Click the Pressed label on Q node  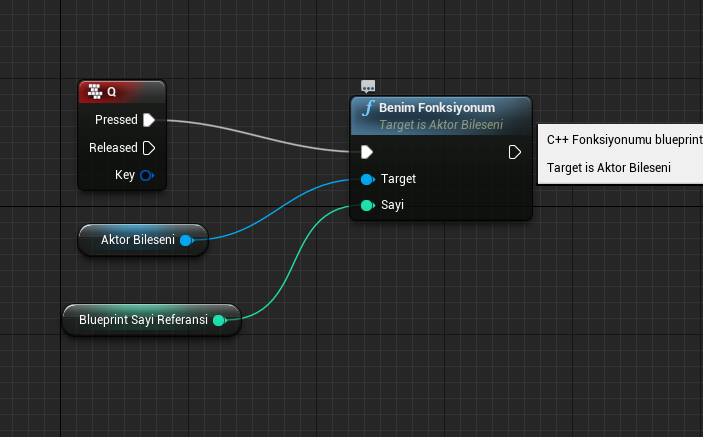tap(116, 120)
